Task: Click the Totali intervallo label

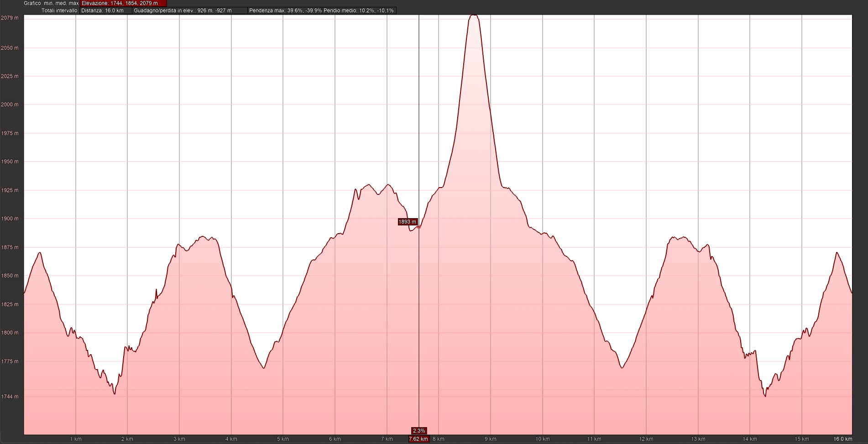Action: tap(60, 10)
